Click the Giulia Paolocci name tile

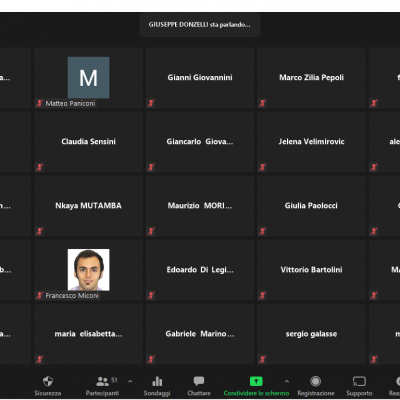pyautogui.click(x=311, y=206)
